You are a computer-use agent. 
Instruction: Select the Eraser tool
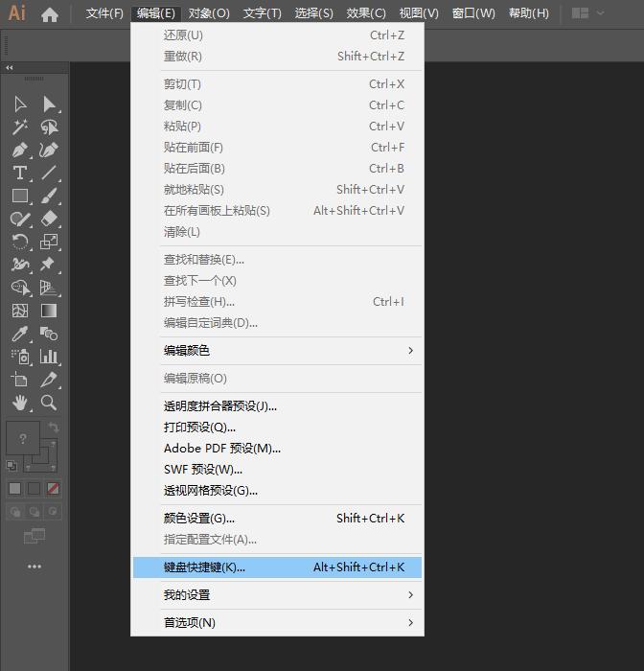click(49, 220)
